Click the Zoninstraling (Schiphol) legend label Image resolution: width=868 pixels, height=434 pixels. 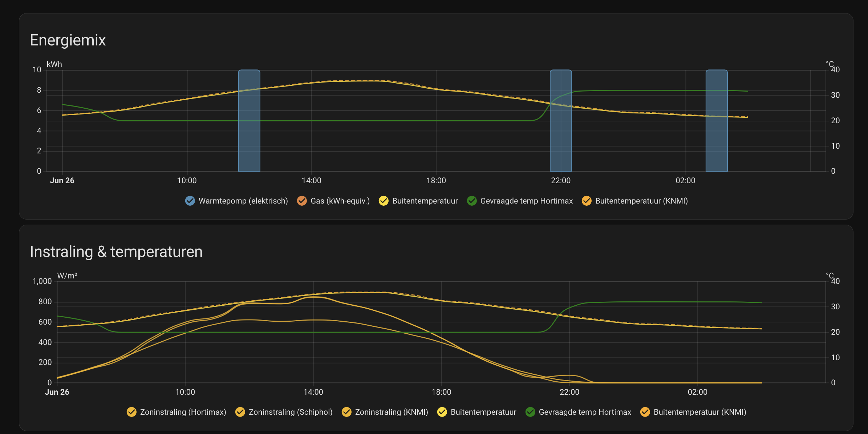coord(291,412)
